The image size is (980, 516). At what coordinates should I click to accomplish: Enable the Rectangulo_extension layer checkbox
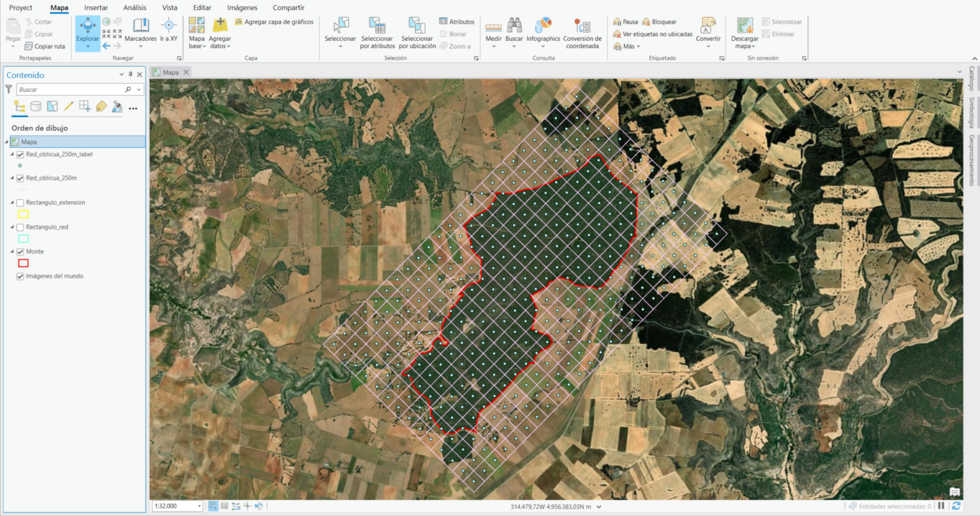pos(20,202)
